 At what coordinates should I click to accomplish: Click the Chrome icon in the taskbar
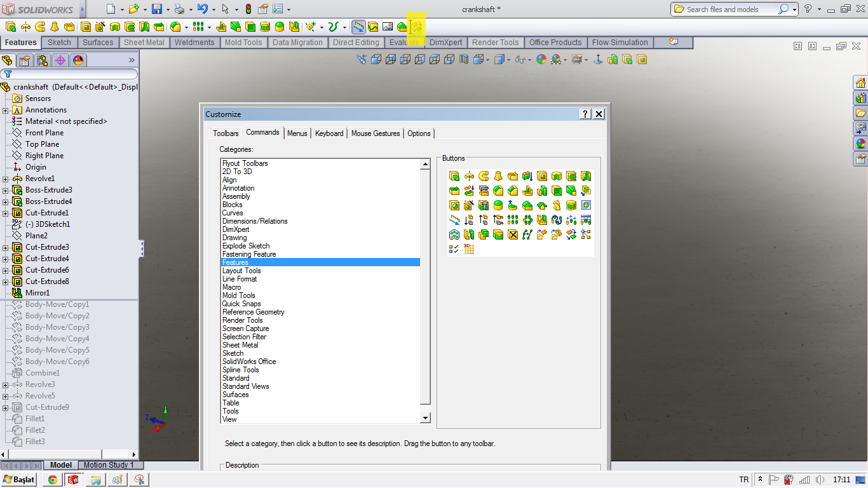coord(53,480)
